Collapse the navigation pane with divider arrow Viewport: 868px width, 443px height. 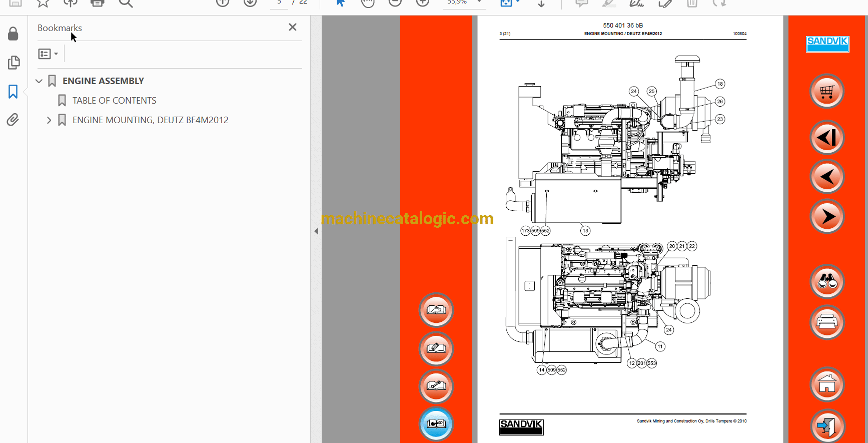(x=316, y=231)
